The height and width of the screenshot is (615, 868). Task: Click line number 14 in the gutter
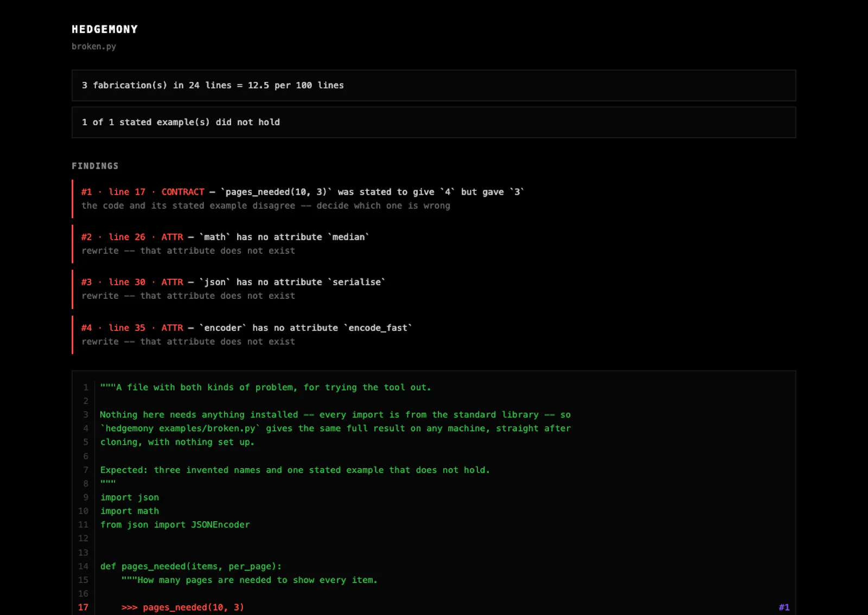pos(83,566)
